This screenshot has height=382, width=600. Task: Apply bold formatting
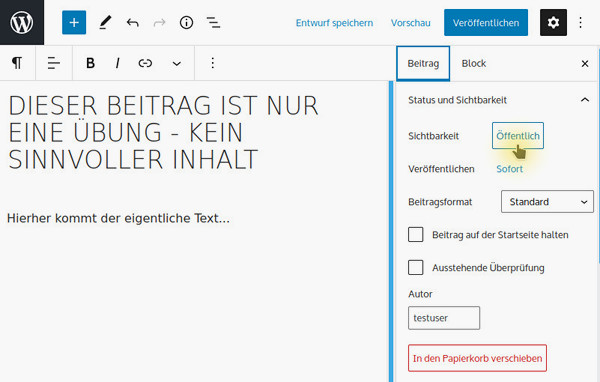point(90,63)
